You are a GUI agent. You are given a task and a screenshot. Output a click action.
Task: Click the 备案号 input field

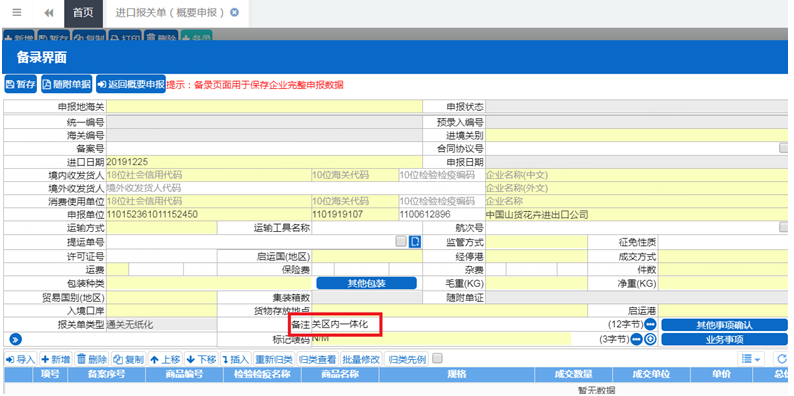point(264,148)
